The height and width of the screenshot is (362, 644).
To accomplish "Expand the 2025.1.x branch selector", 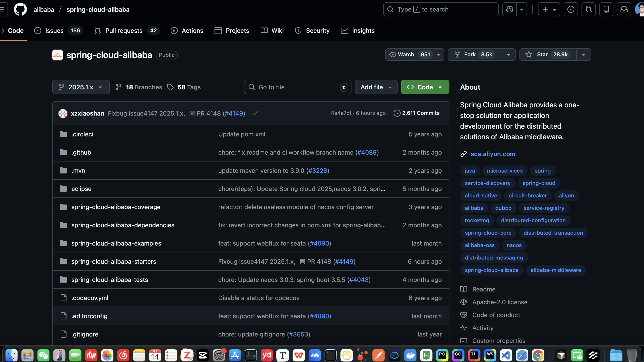I will [81, 87].
